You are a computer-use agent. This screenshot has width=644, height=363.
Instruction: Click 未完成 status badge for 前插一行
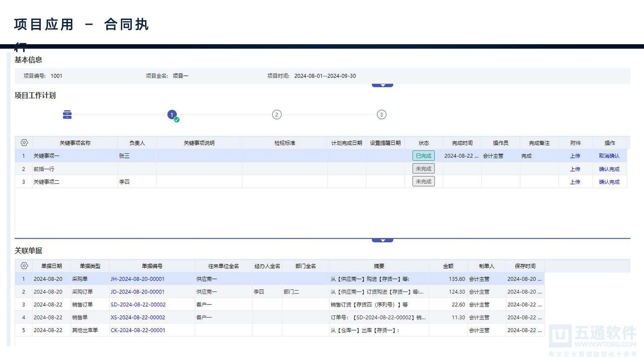pos(424,169)
